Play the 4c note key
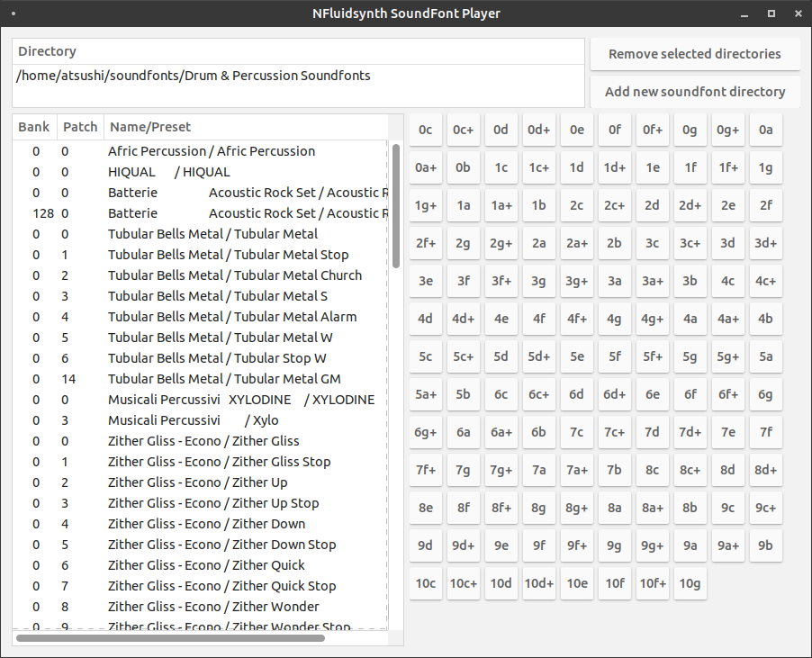 tap(727, 281)
